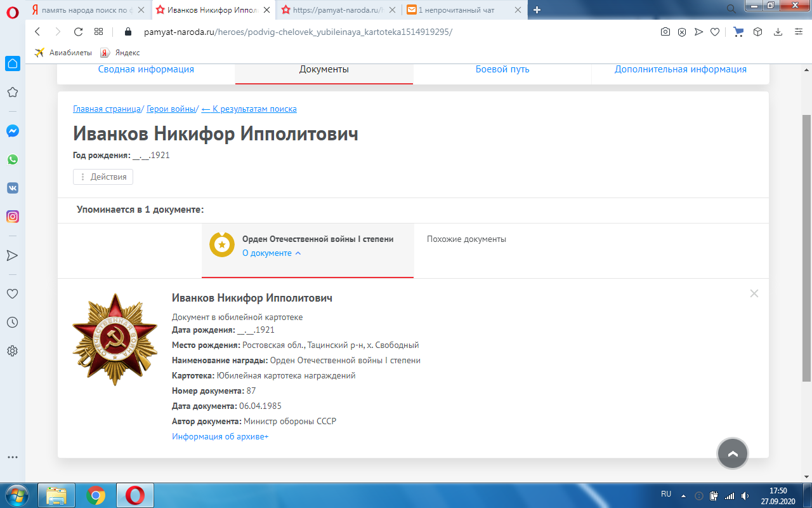Click the scroll-to-top round arrow button
This screenshot has width=812, height=508.
pos(732,453)
